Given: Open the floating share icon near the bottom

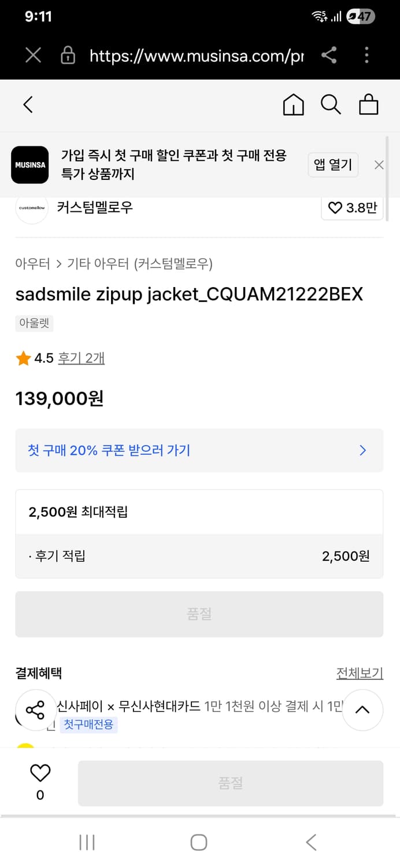Looking at the screenshot, I should point(36,710).
